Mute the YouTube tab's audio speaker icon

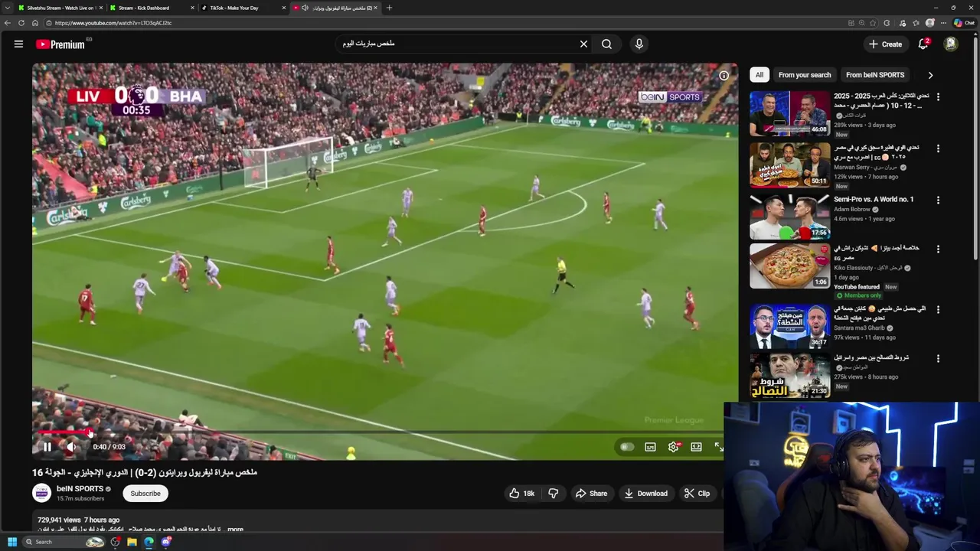pos(305,8)
